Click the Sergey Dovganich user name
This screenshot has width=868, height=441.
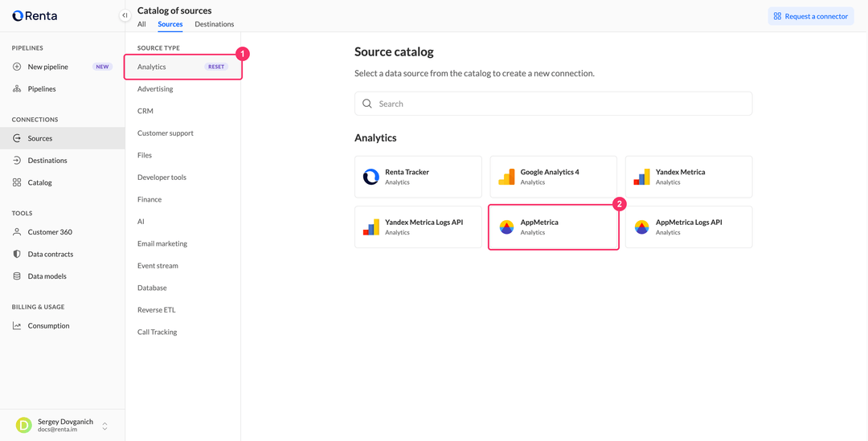point(65,421)
